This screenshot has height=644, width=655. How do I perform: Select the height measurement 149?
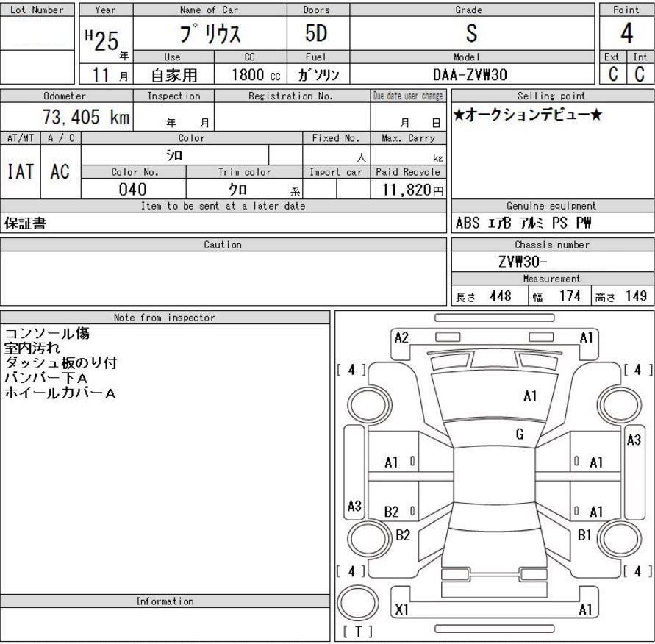636,296
